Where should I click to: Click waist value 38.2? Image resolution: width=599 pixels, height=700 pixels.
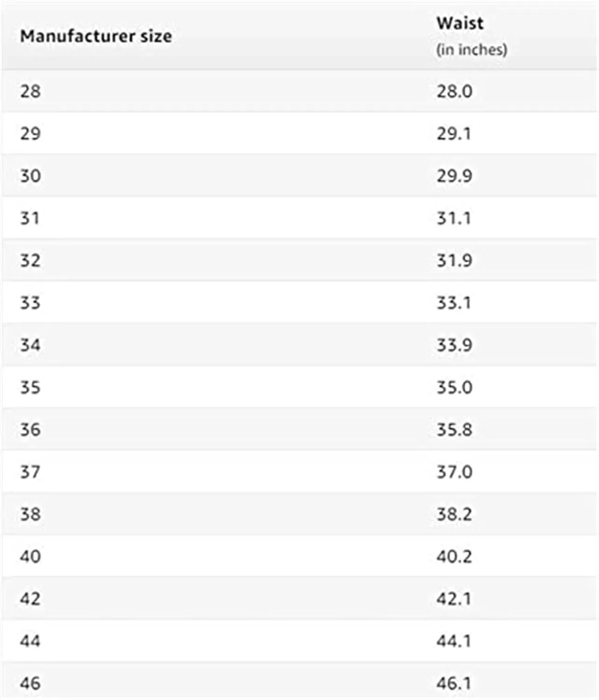point(454,514)
